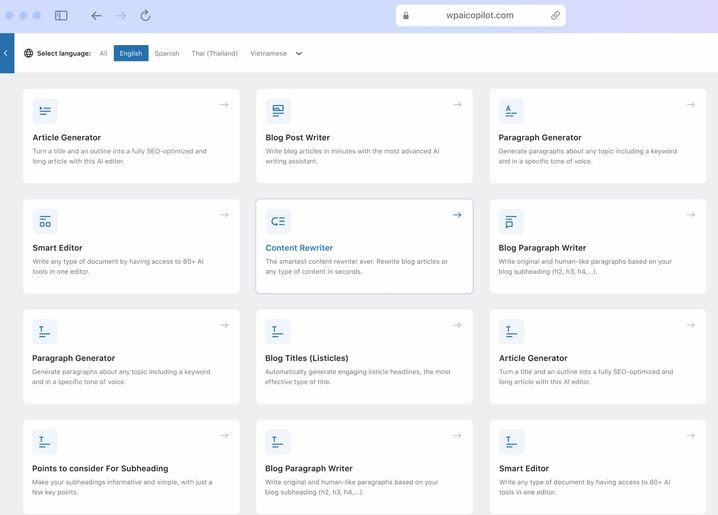Click the Blog Post Writer image icon

pos(278,111)
